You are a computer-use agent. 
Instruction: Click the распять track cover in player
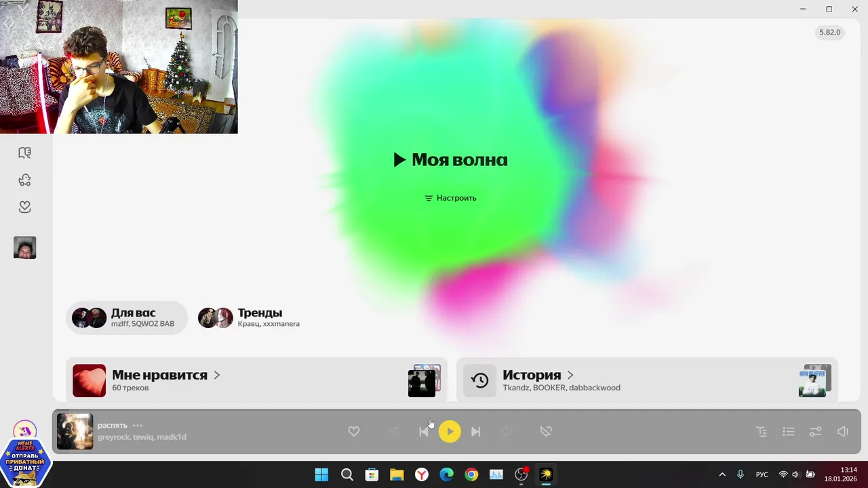[75, 432]
